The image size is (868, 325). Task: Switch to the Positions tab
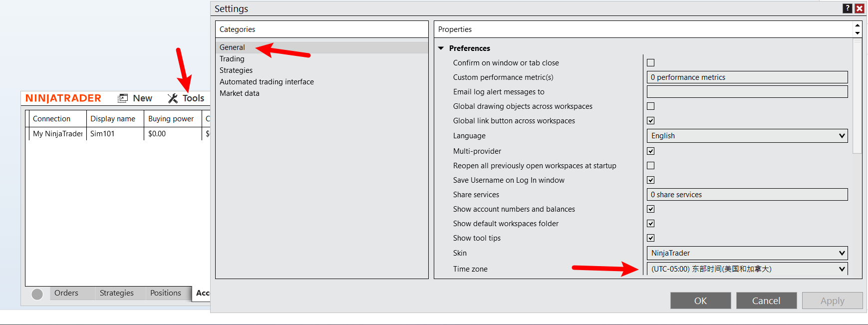(x=165, y=293)
